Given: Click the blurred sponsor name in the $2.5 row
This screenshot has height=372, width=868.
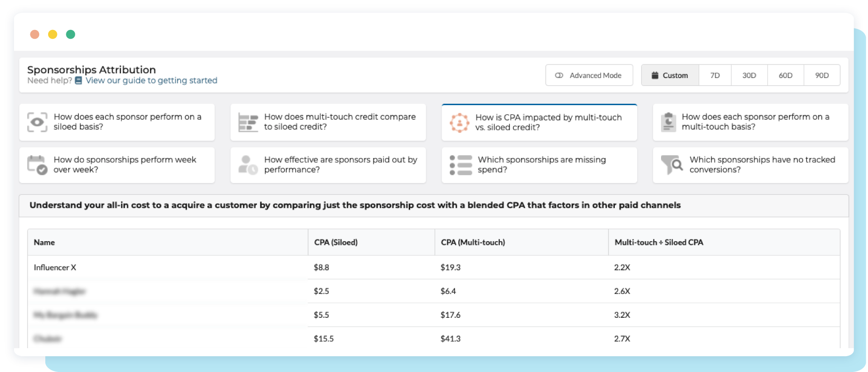Looking at the screenshot, I should (x=59, y=291).
